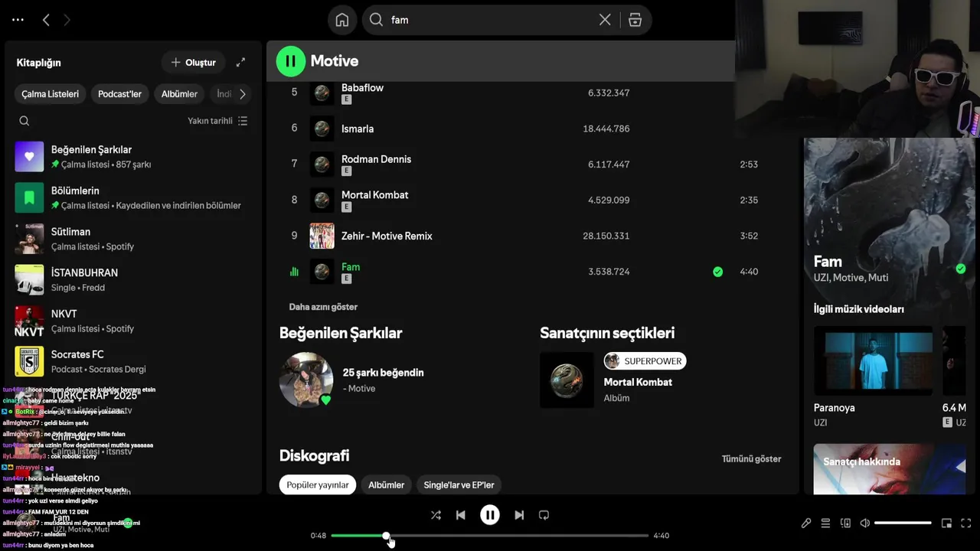Go forward with the right arrow
The height and width of the screenshot is (551, 980).
click(67, 20)
